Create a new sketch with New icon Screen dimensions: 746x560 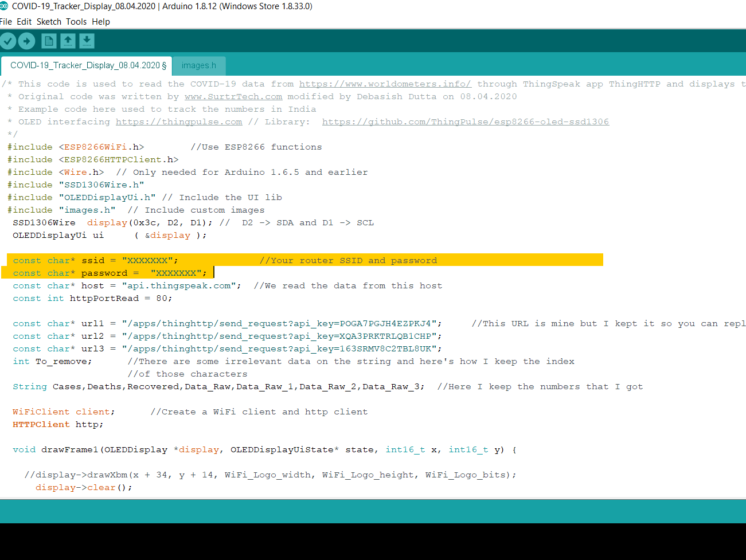(49, 41)
